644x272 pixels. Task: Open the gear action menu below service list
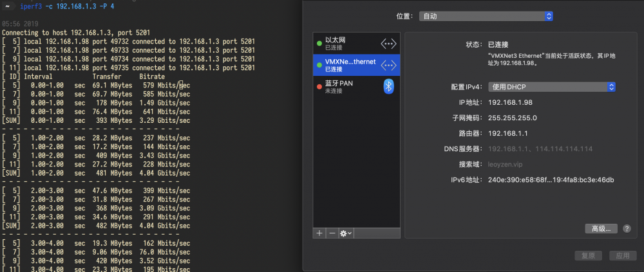[346, 233]
